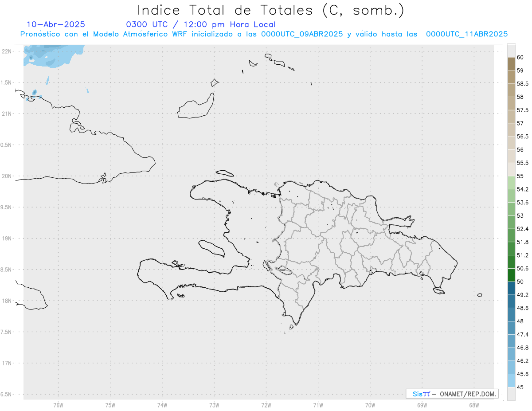
Task: Click the colorbar label '59'
Action: (520, 70)
